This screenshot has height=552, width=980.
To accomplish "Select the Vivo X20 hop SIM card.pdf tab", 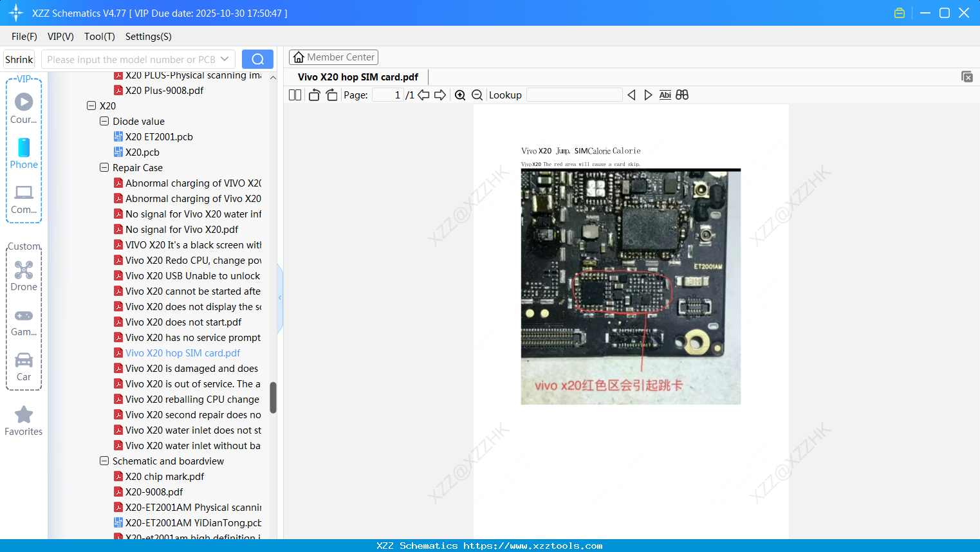I will point(358,77).
